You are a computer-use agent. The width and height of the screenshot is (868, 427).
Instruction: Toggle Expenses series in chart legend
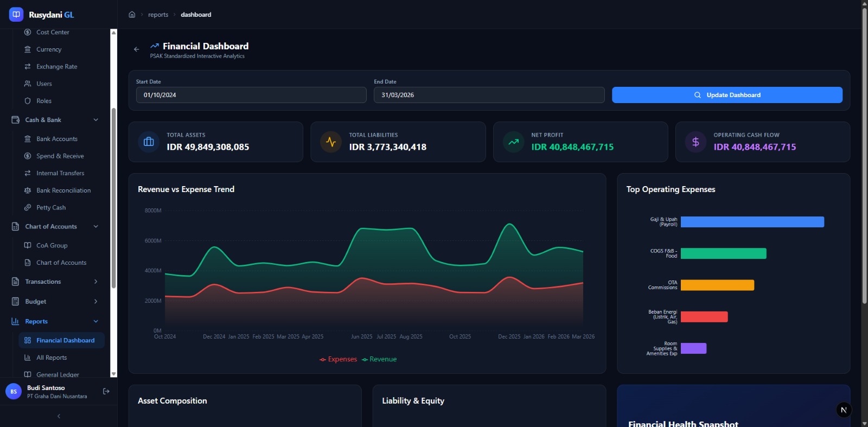click(x=339, y=359)
